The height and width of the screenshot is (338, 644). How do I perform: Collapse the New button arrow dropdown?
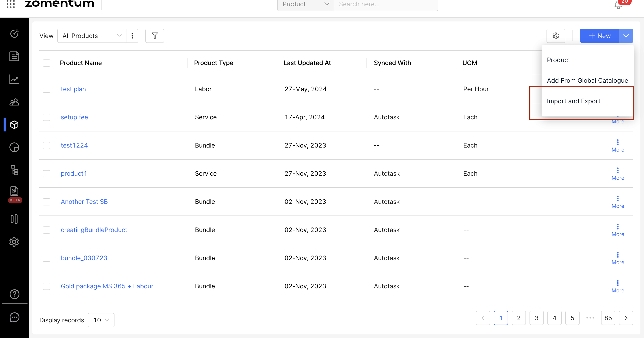[626, 36]
